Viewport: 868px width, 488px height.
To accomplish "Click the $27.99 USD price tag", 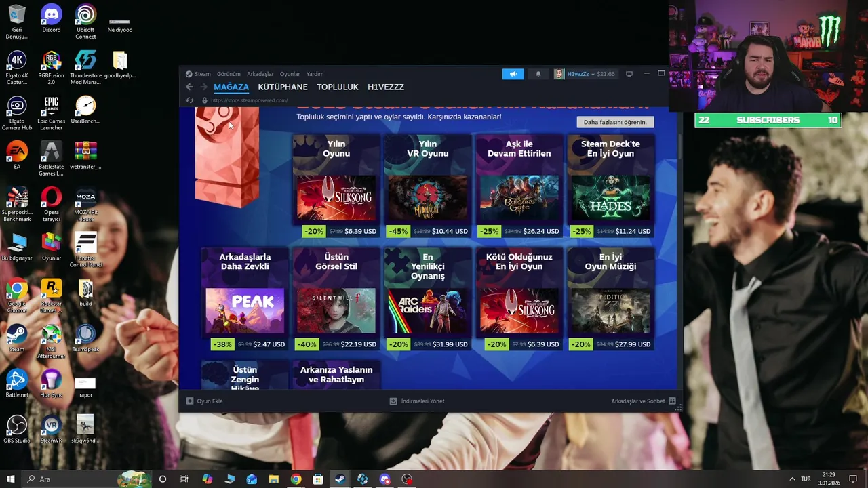I will click(x=633, y=344).
